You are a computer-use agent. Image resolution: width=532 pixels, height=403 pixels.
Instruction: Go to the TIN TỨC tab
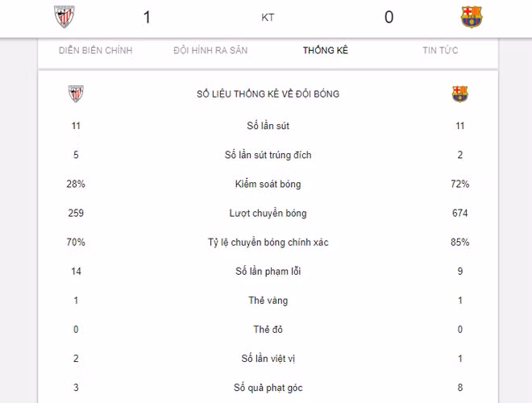click(x=440, y=51)
